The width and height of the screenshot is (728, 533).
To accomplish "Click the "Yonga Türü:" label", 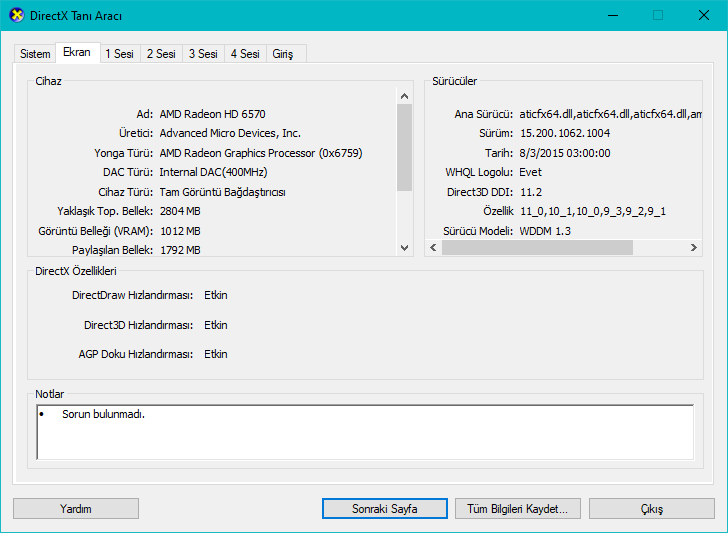I will point(124,153).
